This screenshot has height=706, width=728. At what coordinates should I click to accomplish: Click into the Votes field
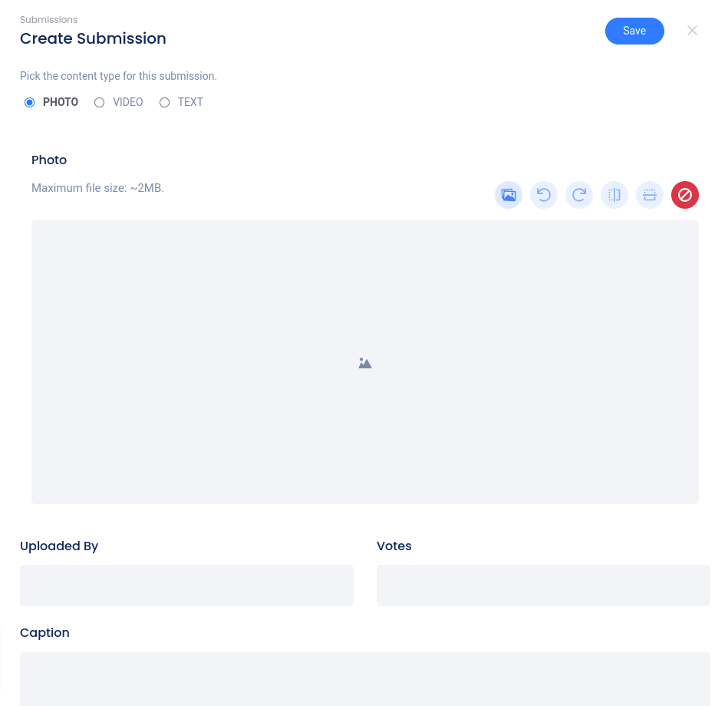click(543, 586)
